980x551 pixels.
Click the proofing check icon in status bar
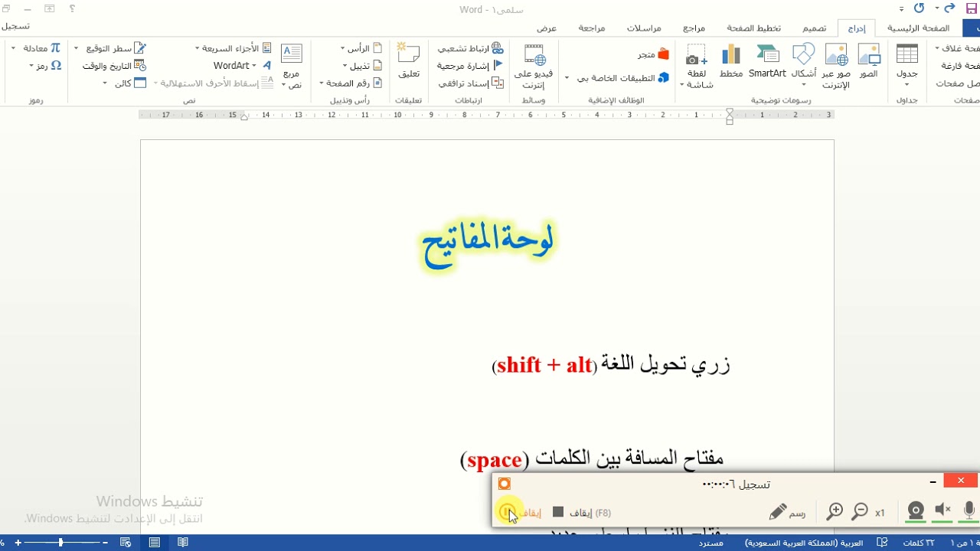[883, 543]
